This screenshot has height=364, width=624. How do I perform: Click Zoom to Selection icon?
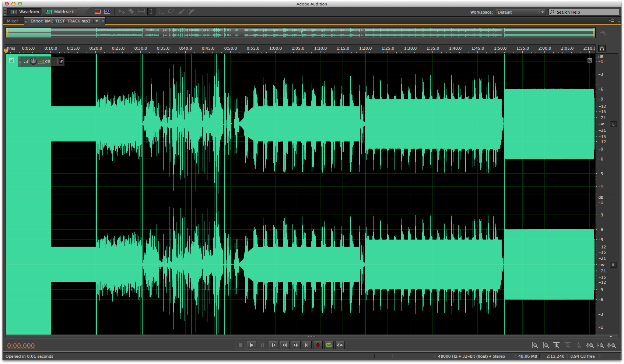tap(612, 346)
